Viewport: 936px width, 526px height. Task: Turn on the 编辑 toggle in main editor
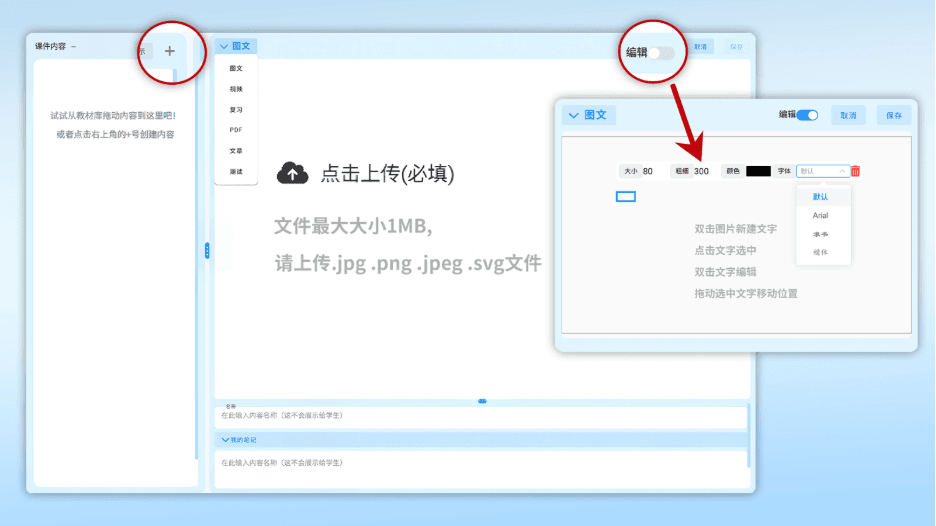click(661, 52)
